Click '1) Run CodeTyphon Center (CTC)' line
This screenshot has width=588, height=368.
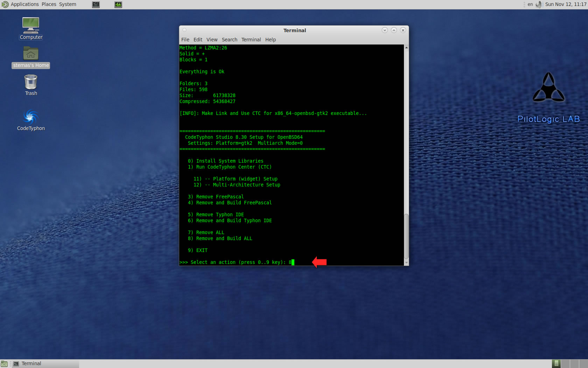pos(230,167)
